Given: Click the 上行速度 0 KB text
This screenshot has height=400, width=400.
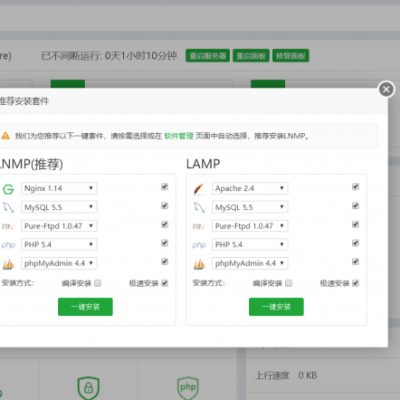Looking at the screenshot, I should point(286,376).
